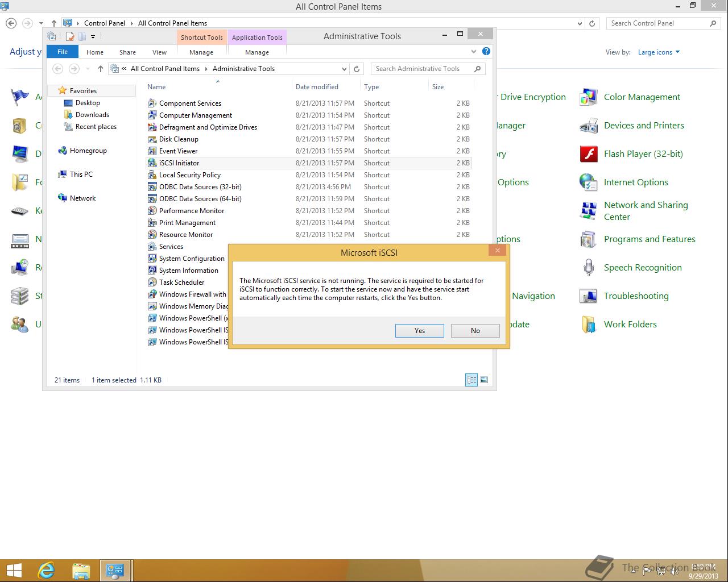Select the Services icon
The image size is (728, 582).
[152, 247]
